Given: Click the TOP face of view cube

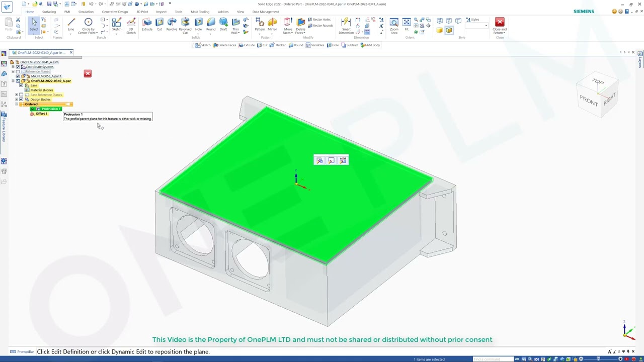Looking at the screenshot, I should (598, 81).
